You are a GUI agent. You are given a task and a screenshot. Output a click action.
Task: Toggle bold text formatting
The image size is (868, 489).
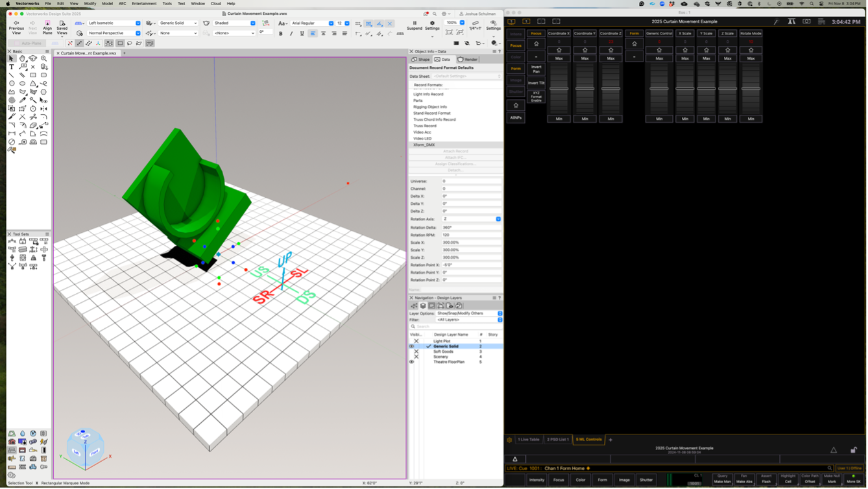click(280, 34)
